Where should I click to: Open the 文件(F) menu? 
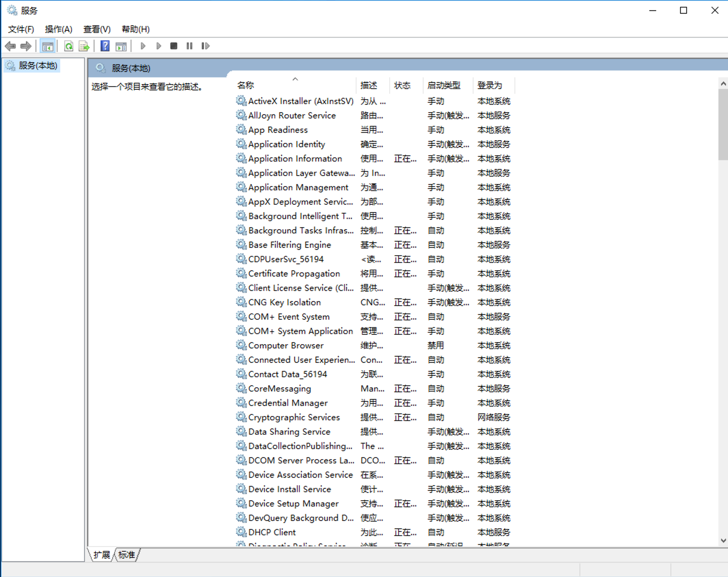click(21, 29)
